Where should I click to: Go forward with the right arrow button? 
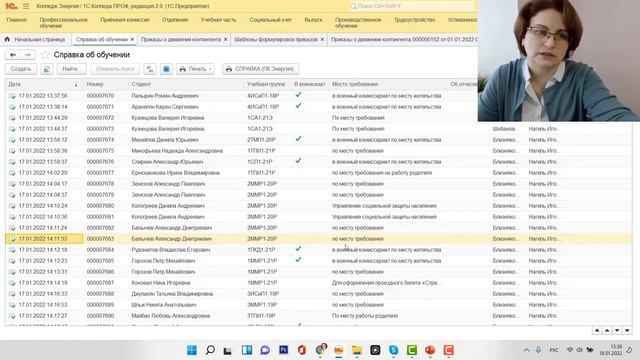pos(27,55)
